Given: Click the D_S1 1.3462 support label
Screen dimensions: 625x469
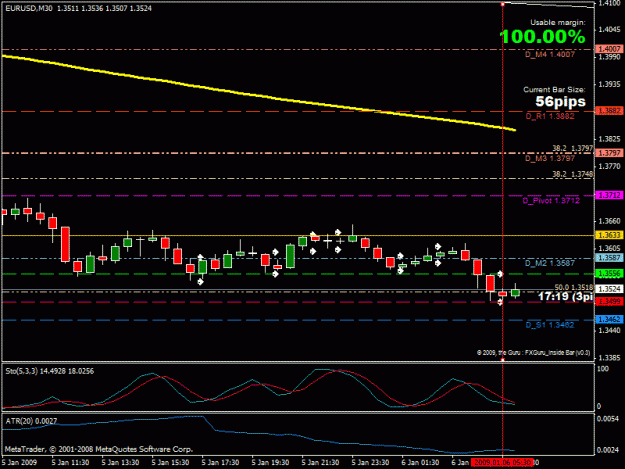Looking at the screenshot, I should pos(550,325).
